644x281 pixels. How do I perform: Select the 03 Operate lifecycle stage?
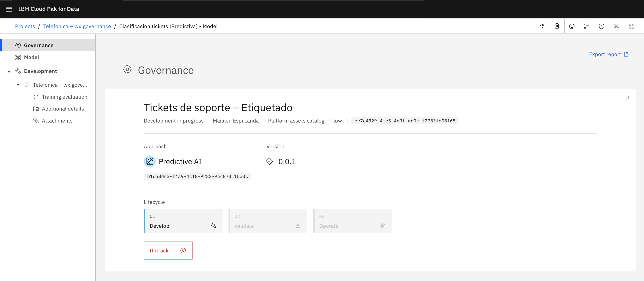tap(352, 221)
